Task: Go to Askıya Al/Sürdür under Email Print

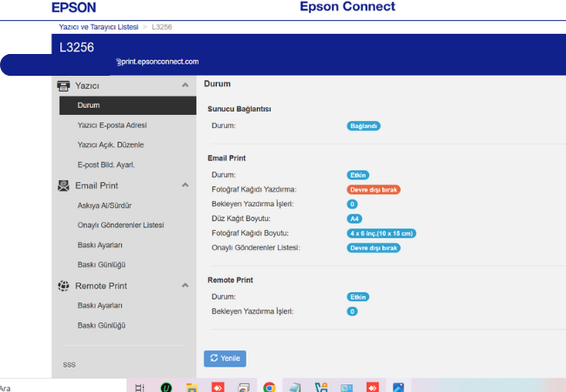Action: point(104,206)
